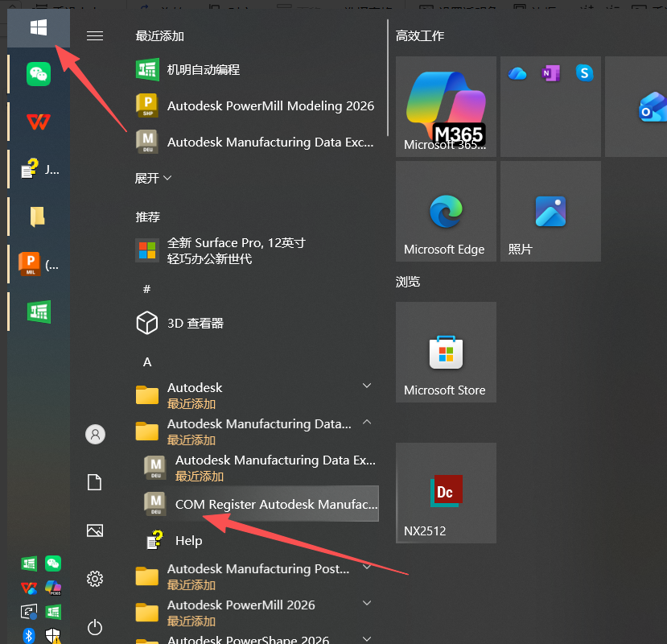
Task: Launch the Microsoft Edge tile
Action: click(446, 211)
